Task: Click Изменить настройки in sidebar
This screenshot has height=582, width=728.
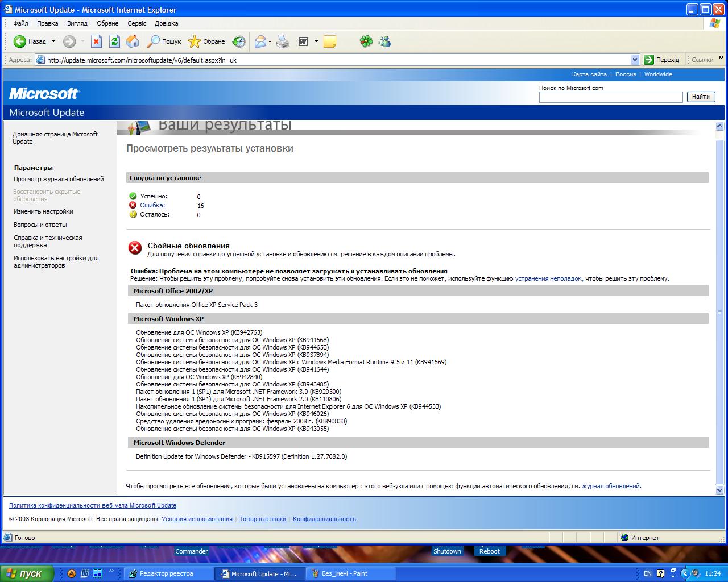Action: [43, 211]
